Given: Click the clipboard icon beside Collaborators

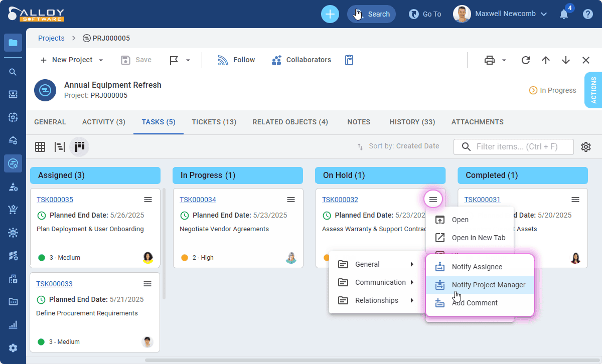Looking at the screenshot, I should click(349, 60).
